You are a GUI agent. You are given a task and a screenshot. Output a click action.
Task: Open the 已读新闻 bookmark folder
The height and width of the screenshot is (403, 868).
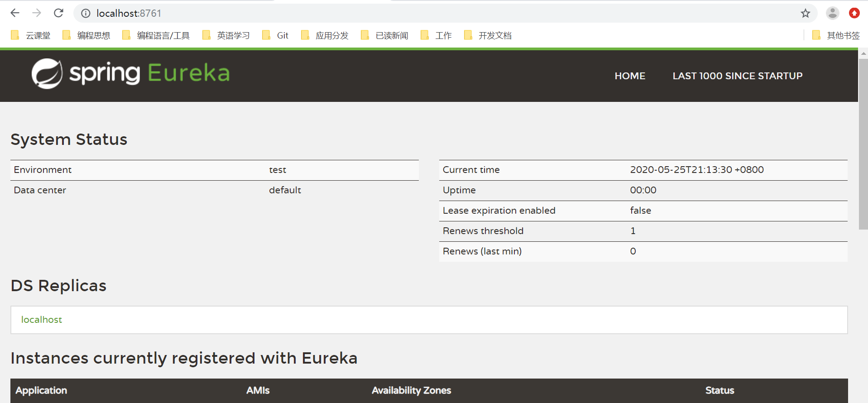(x=384, y=35)
